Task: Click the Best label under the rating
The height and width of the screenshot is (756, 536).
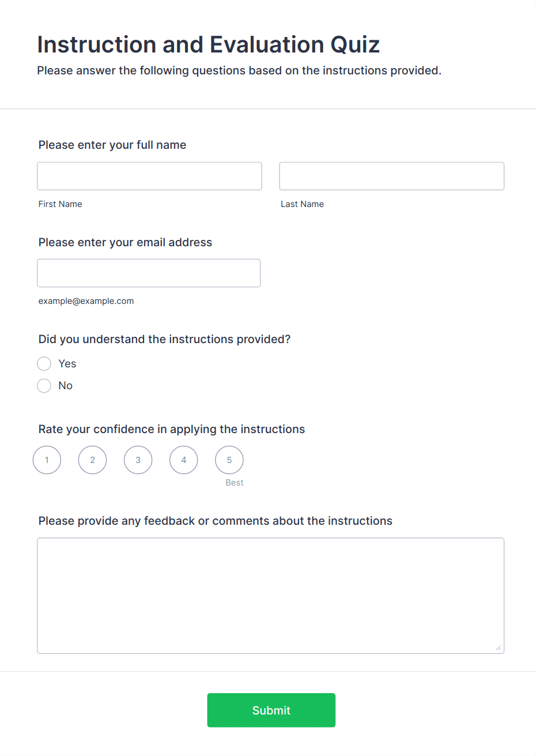Action: [235, 483]
